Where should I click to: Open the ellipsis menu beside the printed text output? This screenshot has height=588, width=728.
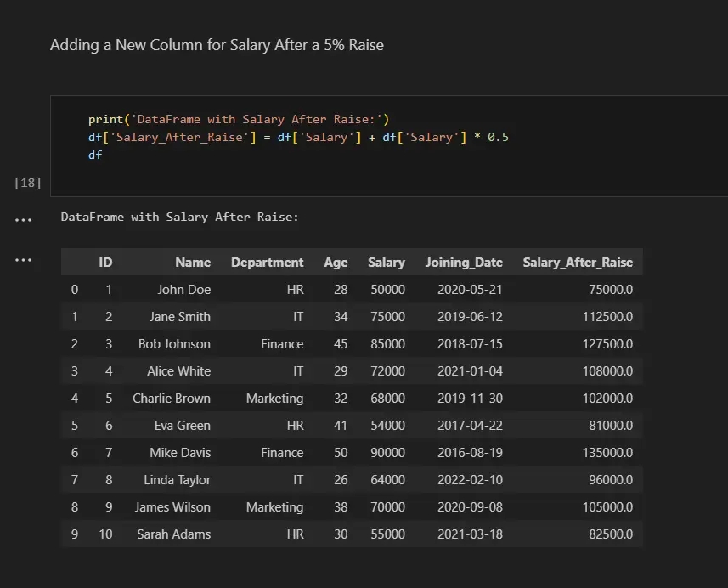23,220
